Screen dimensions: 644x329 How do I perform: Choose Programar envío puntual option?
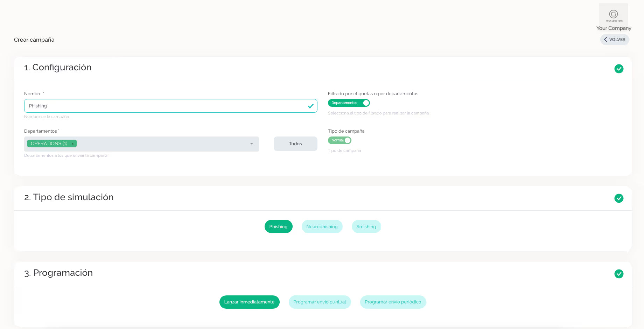[x=320, y=302]
